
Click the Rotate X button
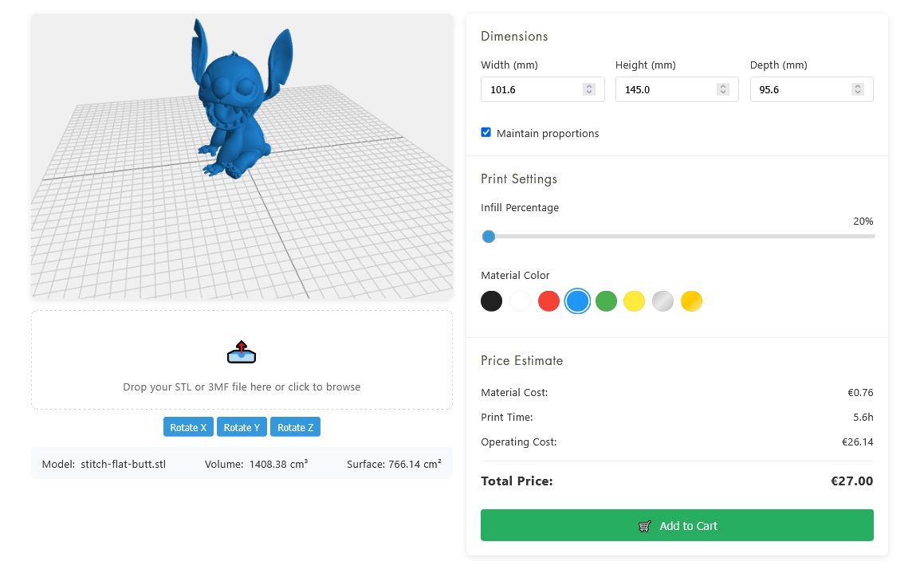click(188, 427)
